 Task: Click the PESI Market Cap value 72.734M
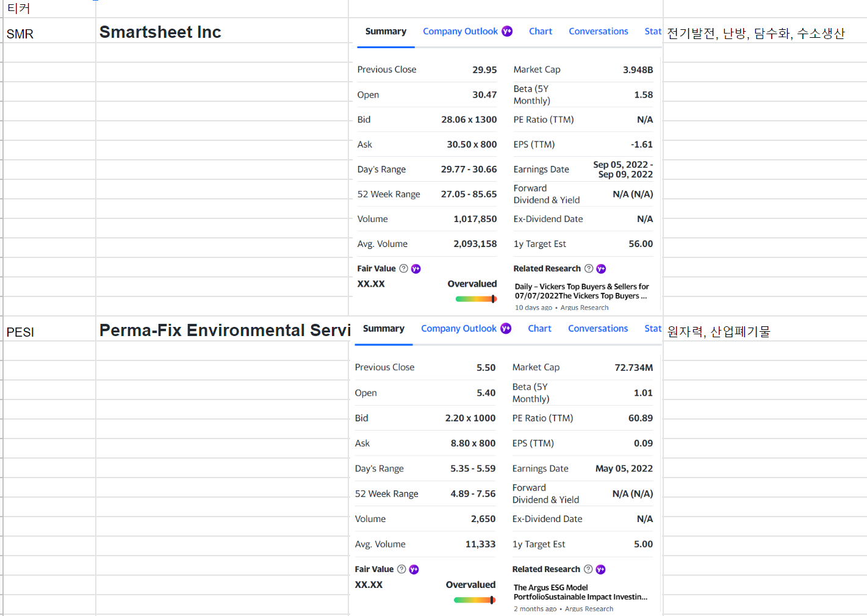633,367
